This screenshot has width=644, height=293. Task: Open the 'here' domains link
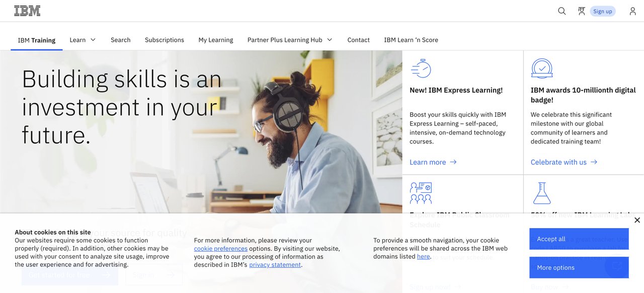point(424,257)
